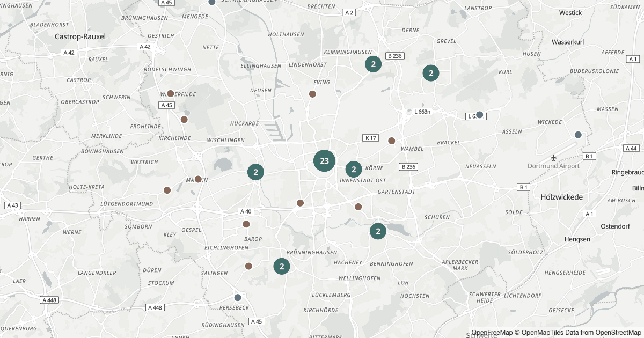Click the Lindenhorst district label

pyautogui.click(x=308, y=64)
